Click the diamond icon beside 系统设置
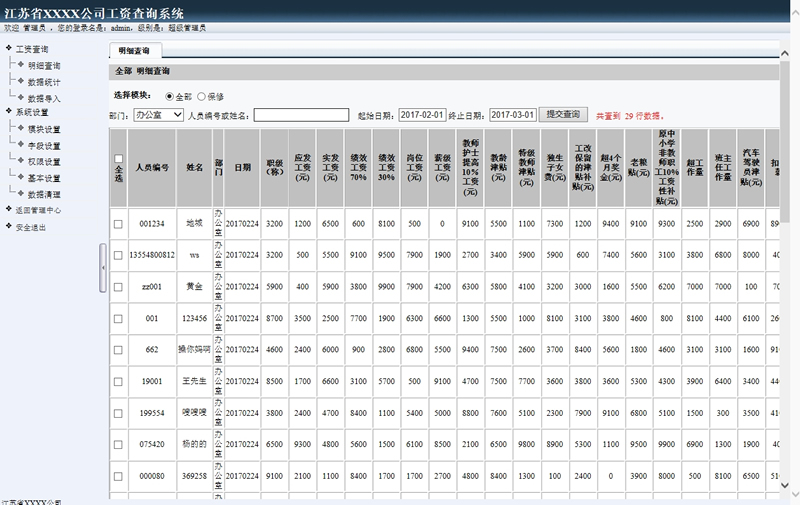The image size is (800, 505). [9, 112]
